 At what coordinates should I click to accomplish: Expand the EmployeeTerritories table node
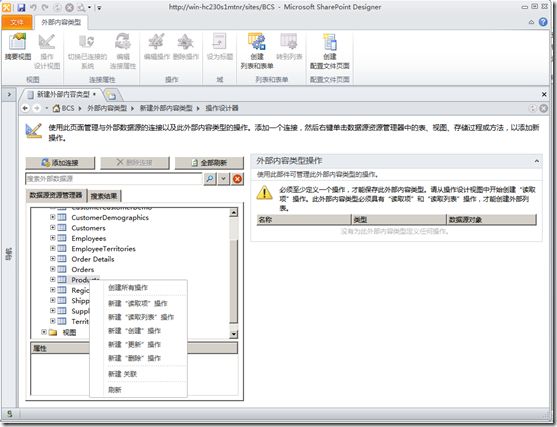pyautogui.click(x=52, y=248)
